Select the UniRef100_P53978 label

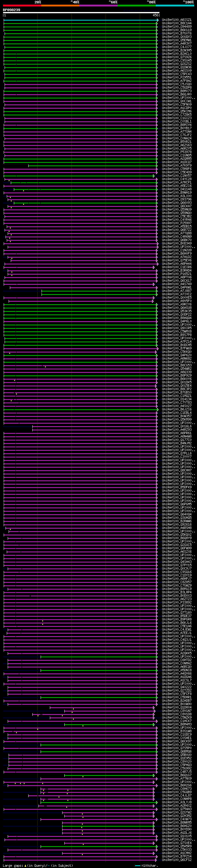tap(176, 152)
